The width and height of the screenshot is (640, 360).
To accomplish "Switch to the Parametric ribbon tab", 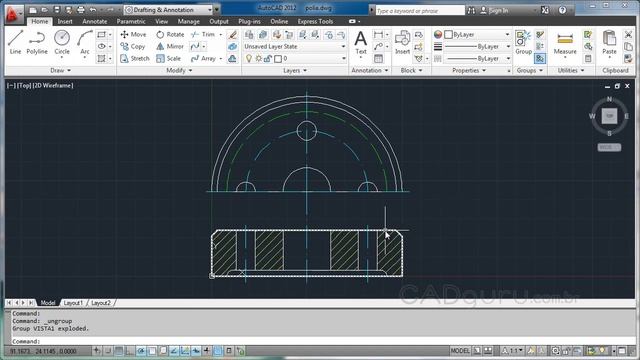I will click(131, 21).
